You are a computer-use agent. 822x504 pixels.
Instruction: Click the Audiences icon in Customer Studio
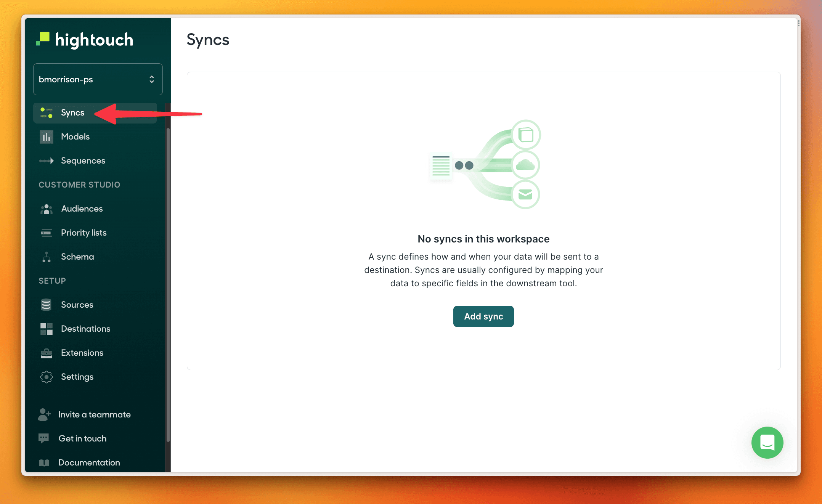tap(47, 209)
